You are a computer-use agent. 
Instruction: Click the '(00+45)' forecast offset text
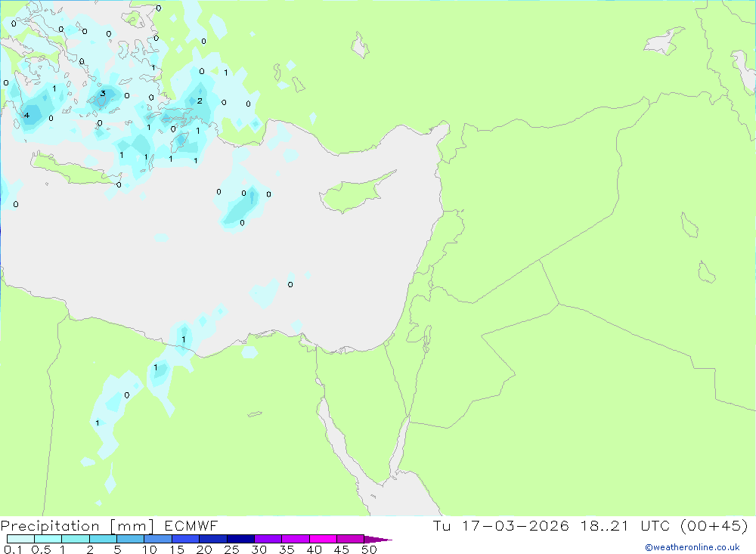point(714,525)
